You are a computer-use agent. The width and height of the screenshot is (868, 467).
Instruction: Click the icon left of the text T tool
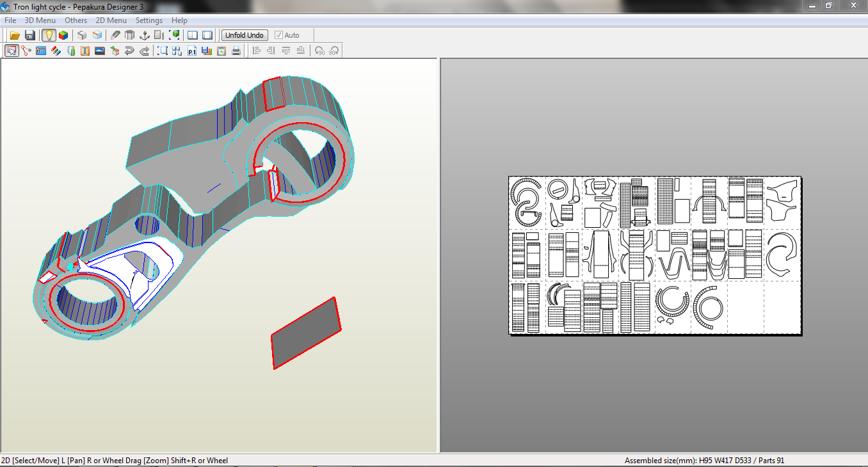pyautogui.click(x=70, y=51)
